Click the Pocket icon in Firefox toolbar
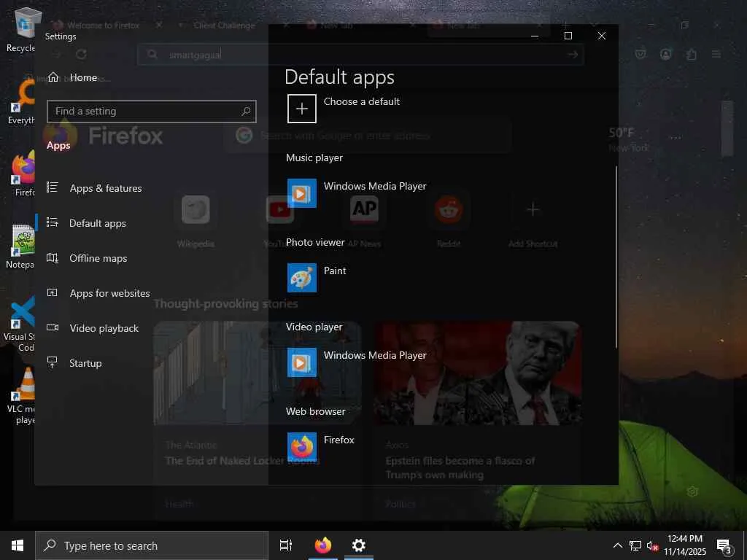 [x=640, y=54]
